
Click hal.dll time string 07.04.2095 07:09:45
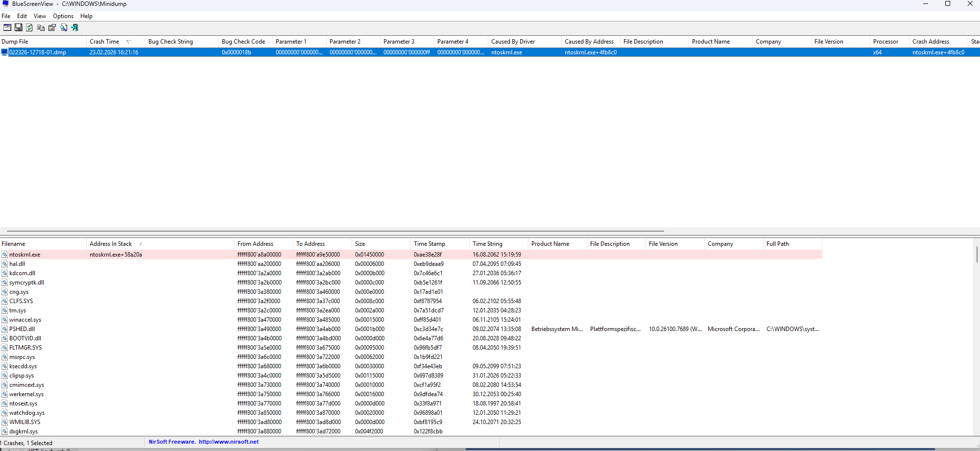tap(497, 264)
